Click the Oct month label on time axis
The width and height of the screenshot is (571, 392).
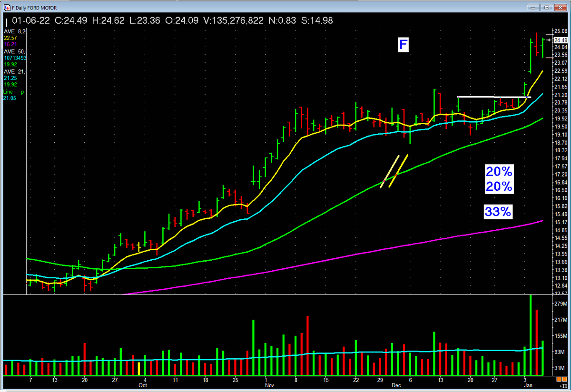pos(143,386)
